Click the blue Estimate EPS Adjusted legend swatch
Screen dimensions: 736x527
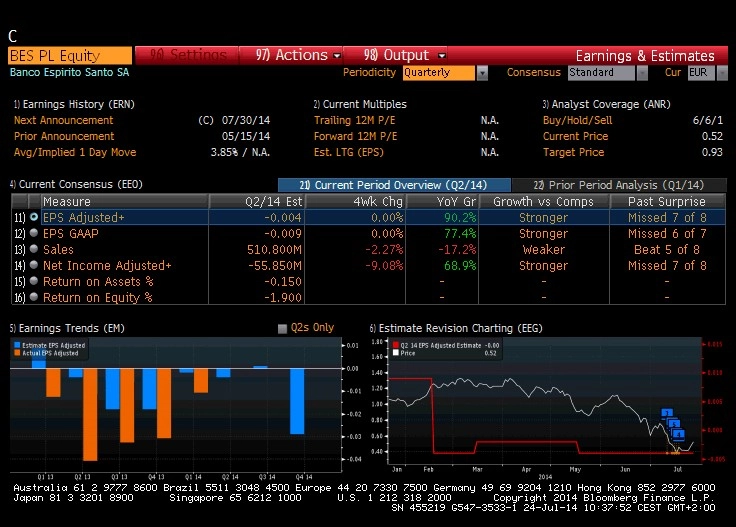coord(17,345)
